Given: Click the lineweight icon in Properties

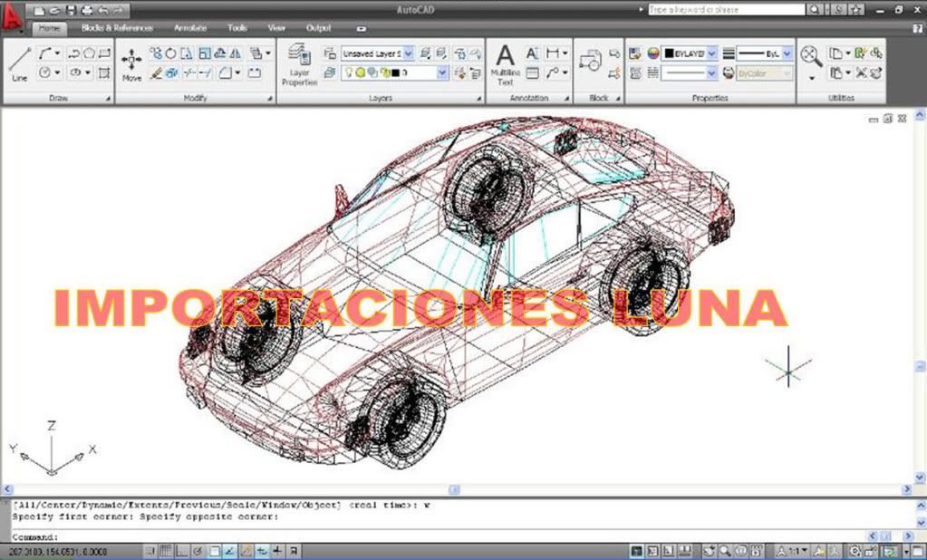Looking at the screenshot, I should pyautogui.click(x=729, y=53).
